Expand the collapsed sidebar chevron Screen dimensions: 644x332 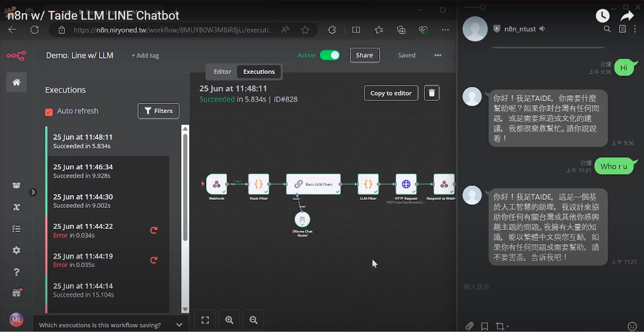[33, 192]
